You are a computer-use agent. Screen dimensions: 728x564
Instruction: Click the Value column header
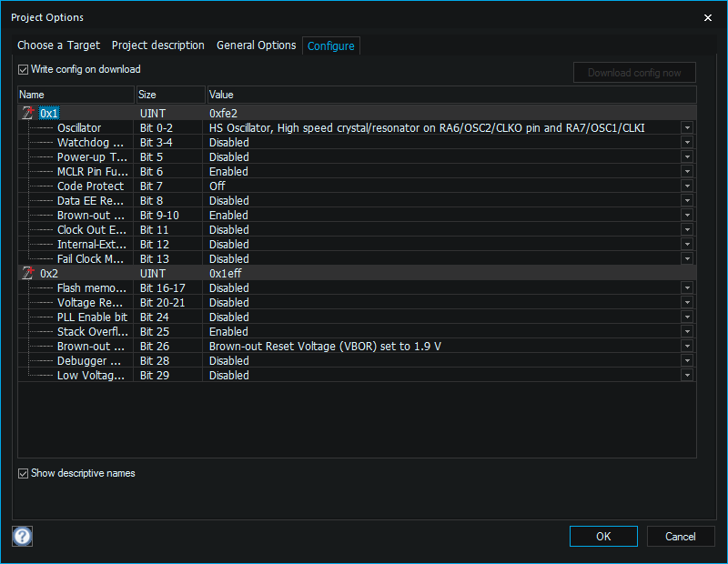click(x=451, y=95)
